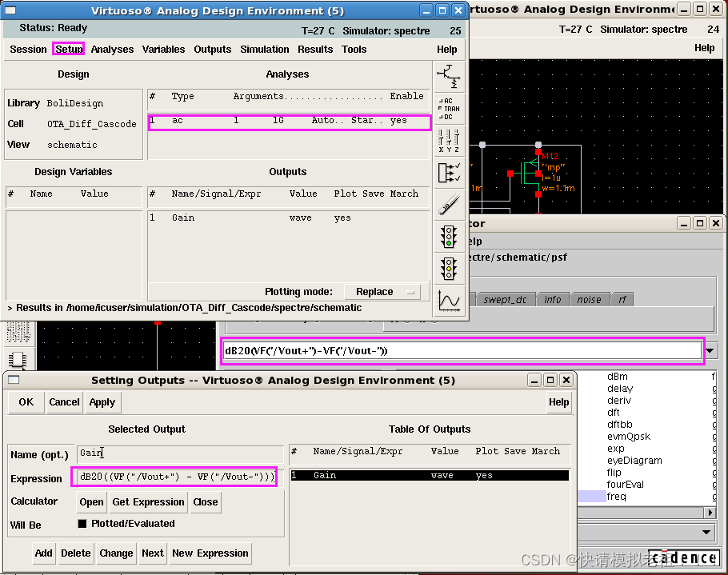Expand the calculator expression history dropdown arrow
Viewport: 728px width, 575px height.
pos(711,351)
